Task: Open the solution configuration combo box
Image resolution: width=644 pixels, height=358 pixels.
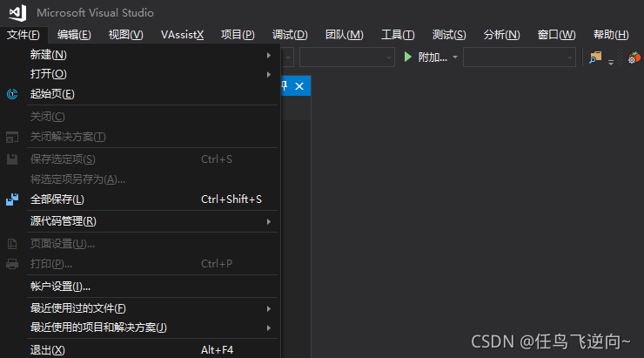Action: 347,57
